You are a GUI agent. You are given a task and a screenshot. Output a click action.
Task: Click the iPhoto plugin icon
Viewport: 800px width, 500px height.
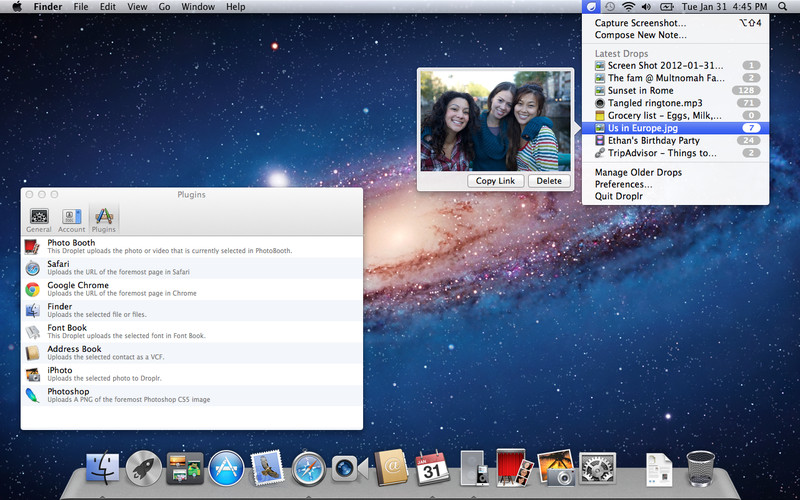tap(33, 373)
